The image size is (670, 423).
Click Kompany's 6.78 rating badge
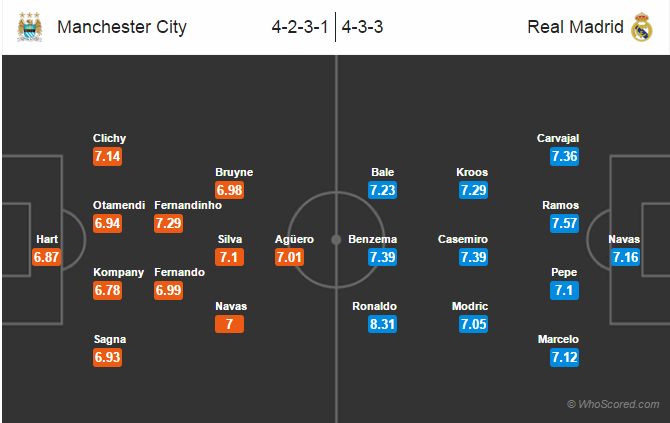click(x=107, y=291)
